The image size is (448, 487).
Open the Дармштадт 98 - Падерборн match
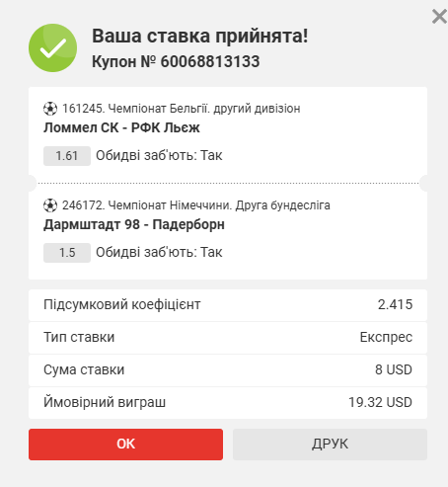point(134,224)
